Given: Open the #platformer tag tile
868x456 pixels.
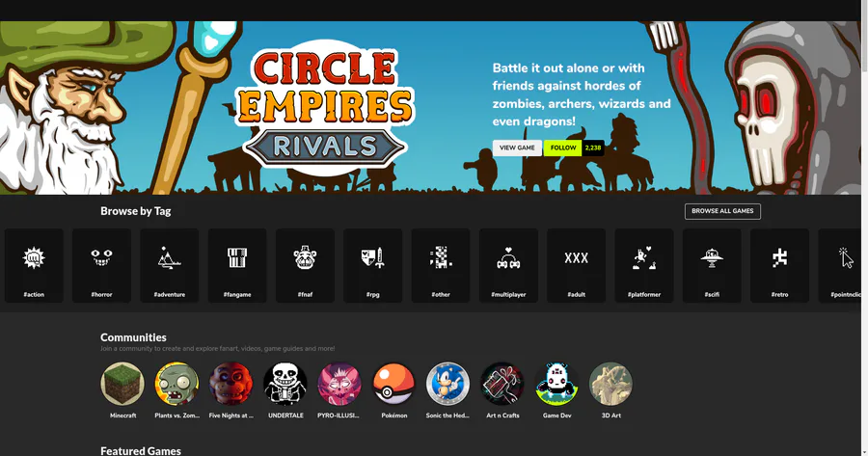Looking at the screenshot, I should 644,266.
